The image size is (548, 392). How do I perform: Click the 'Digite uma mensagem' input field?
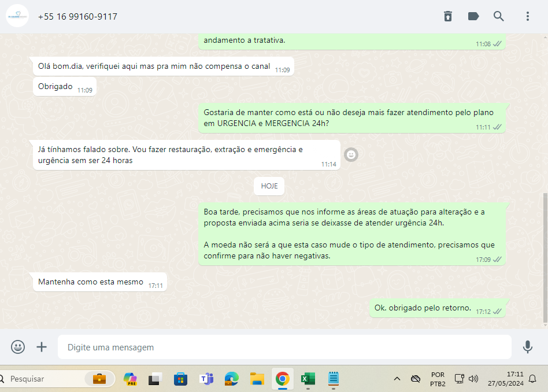tap(283, 347)
